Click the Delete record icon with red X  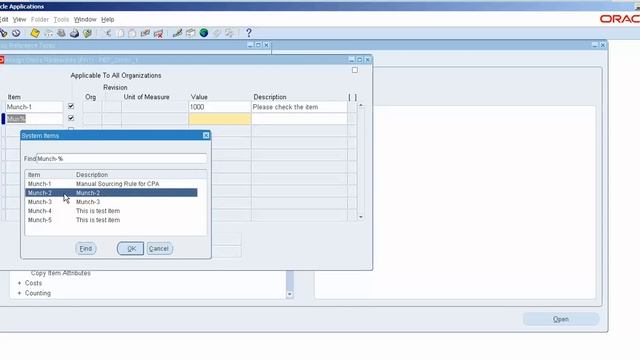click(x=158, y=33)
